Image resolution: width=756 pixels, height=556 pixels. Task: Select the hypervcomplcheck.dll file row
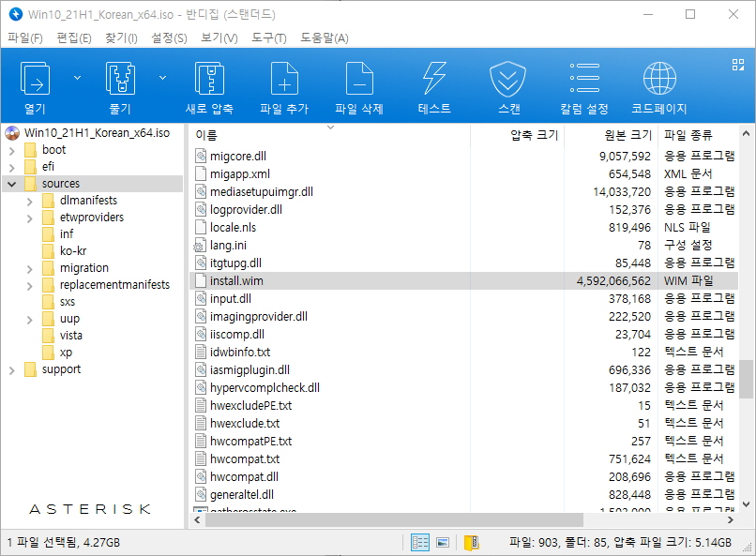[463, 388]
